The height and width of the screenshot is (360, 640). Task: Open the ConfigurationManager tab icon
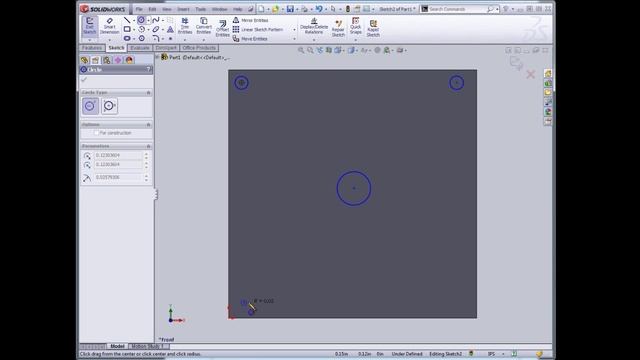pyautogui.click(x=107, y=60)
